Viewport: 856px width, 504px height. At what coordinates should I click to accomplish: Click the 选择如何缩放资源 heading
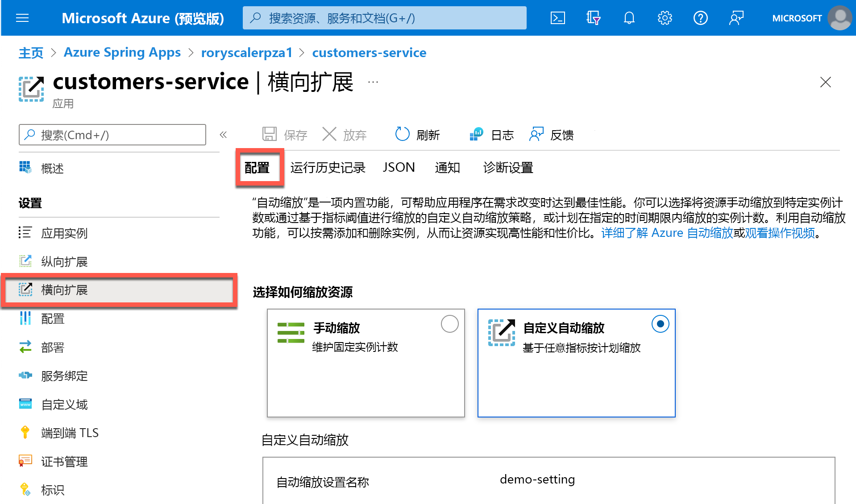(x=303, y=292)
